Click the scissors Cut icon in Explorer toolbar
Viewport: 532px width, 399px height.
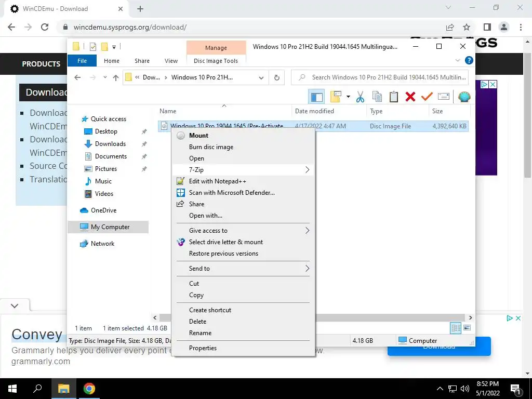coord(360,97)
